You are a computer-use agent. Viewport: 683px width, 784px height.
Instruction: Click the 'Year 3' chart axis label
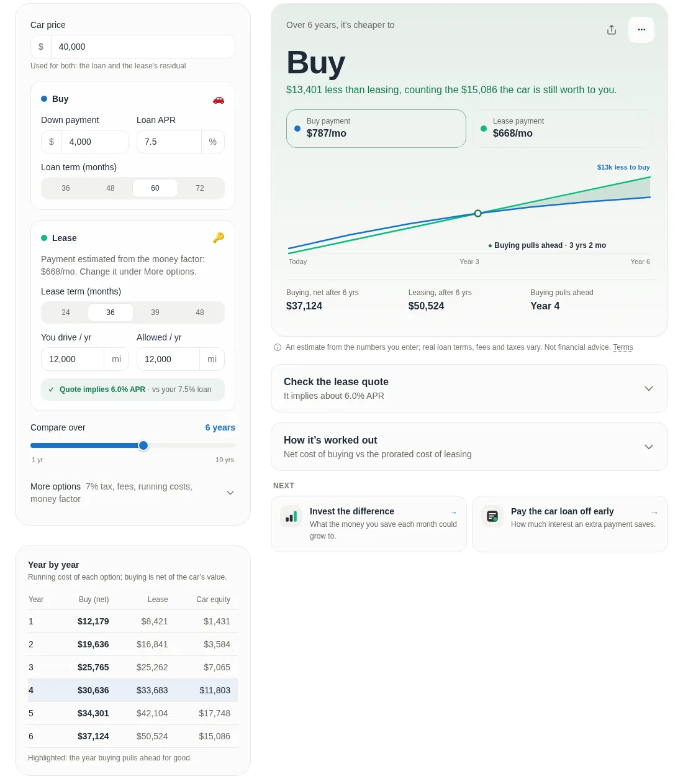point(469,262)
